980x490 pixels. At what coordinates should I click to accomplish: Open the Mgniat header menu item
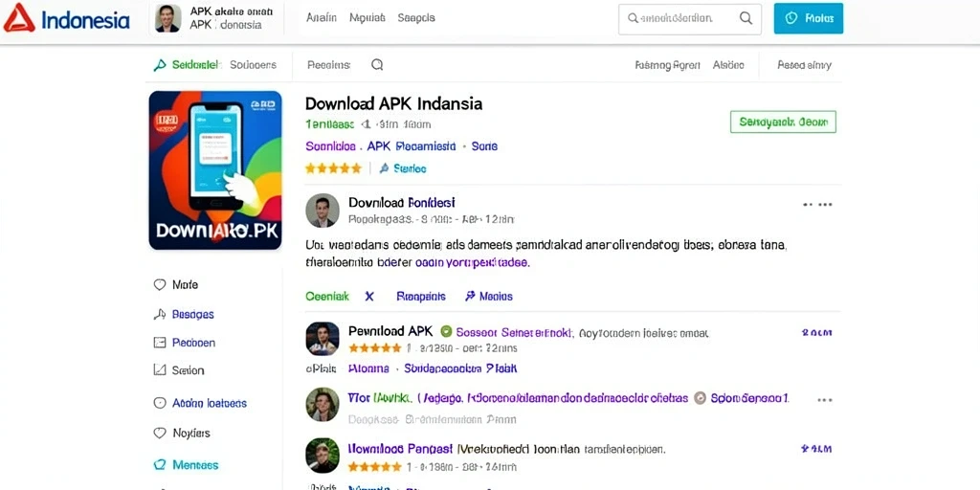click(367, 18)
